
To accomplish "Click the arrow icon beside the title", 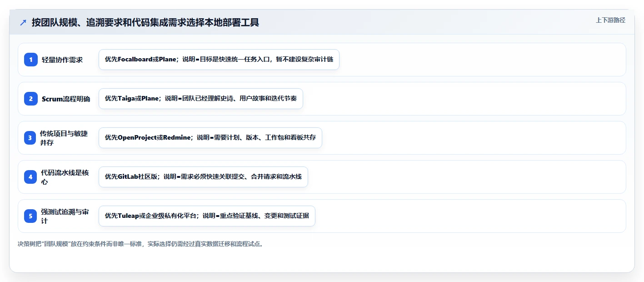I will [23, 23].
